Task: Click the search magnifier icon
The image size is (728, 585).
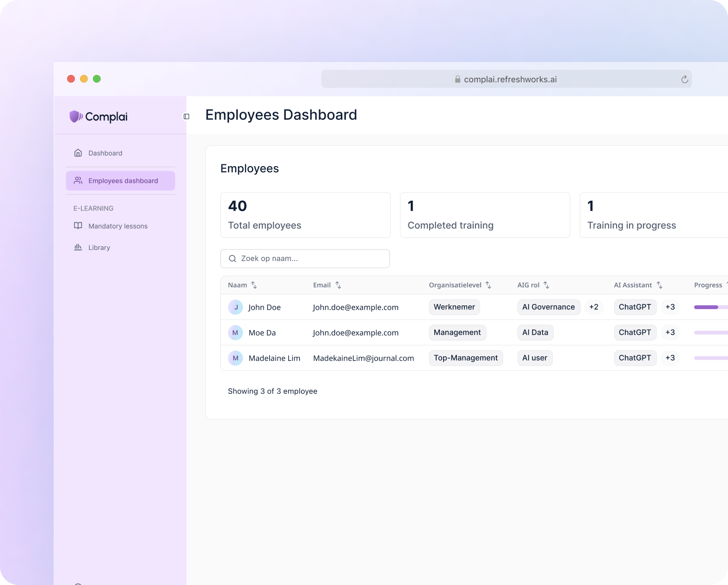Action: click(x=233, y=259)
